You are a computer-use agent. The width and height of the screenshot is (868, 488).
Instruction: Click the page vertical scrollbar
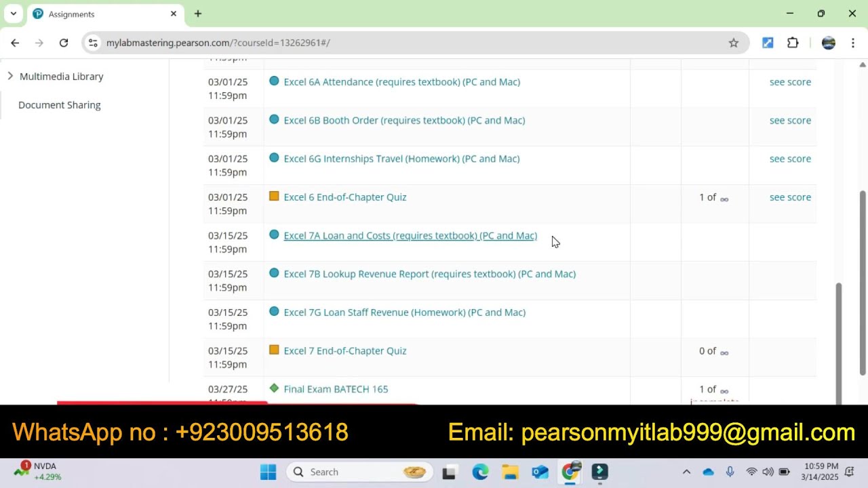(x=863, y=283)
